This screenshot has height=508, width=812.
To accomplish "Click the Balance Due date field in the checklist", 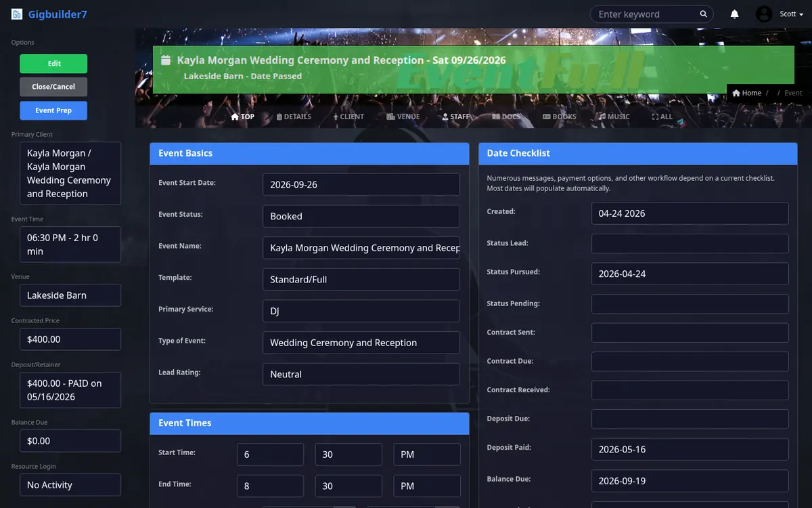I will pyautogui.click(x=690, y=481).
